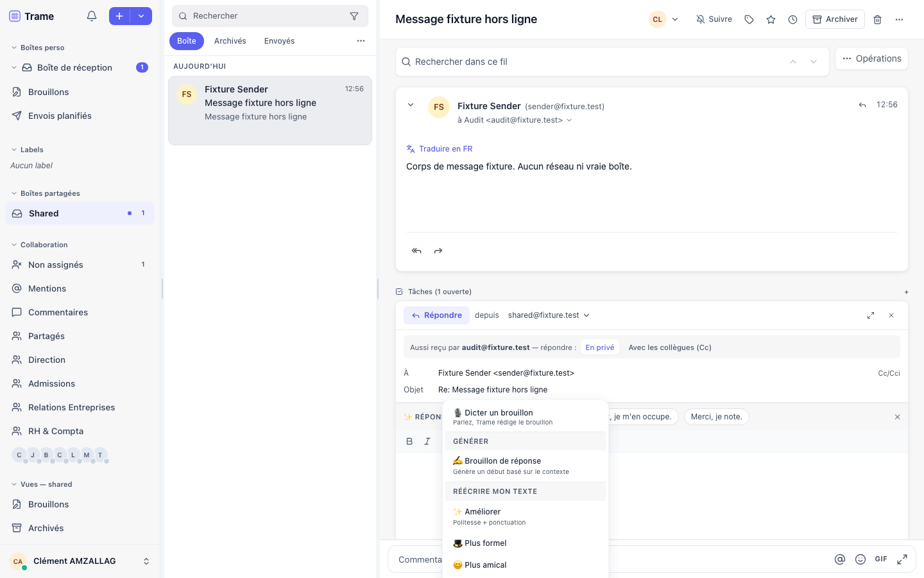The width and height of the screenshot is (924, 578).
Task: Click the forward arrow under the message
Action: pyautogui.click(x=438, y=250)
